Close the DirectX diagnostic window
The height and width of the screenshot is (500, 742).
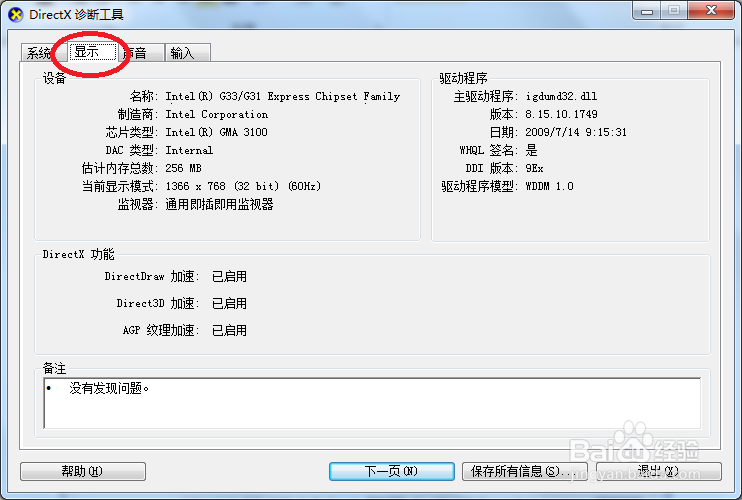711,11
